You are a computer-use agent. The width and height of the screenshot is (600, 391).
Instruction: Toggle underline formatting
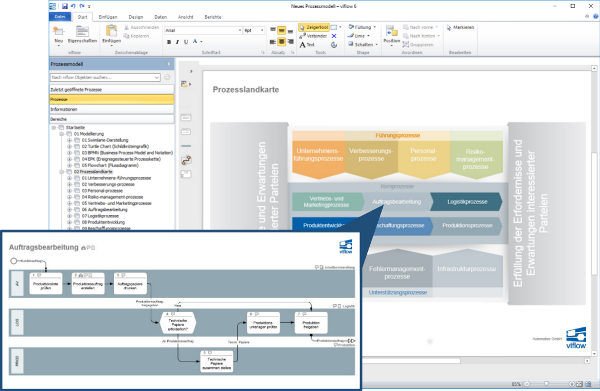click(x=186, y=42)
